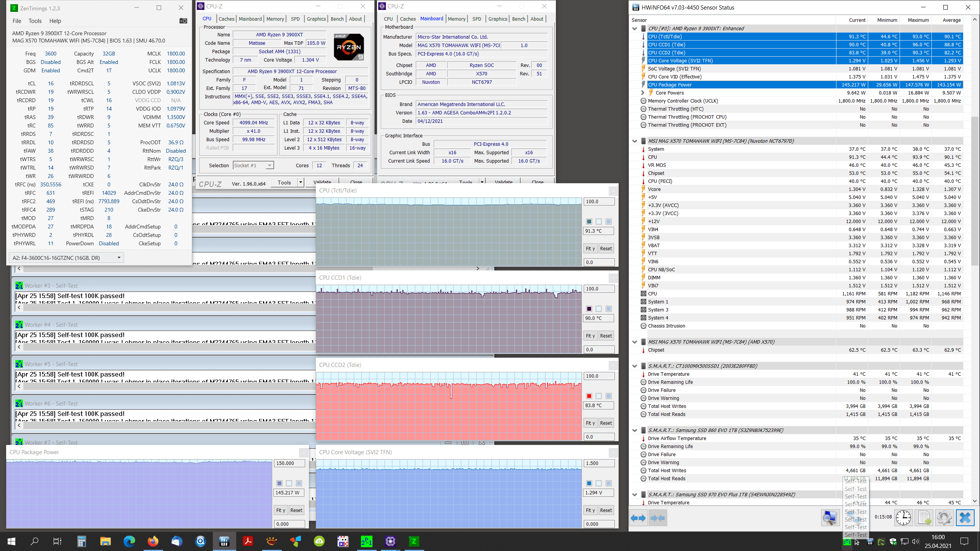This screenshot has width=980, height=551.
Task: Click the Worker #3 window Prime95 icon
Action: point(19,285)
